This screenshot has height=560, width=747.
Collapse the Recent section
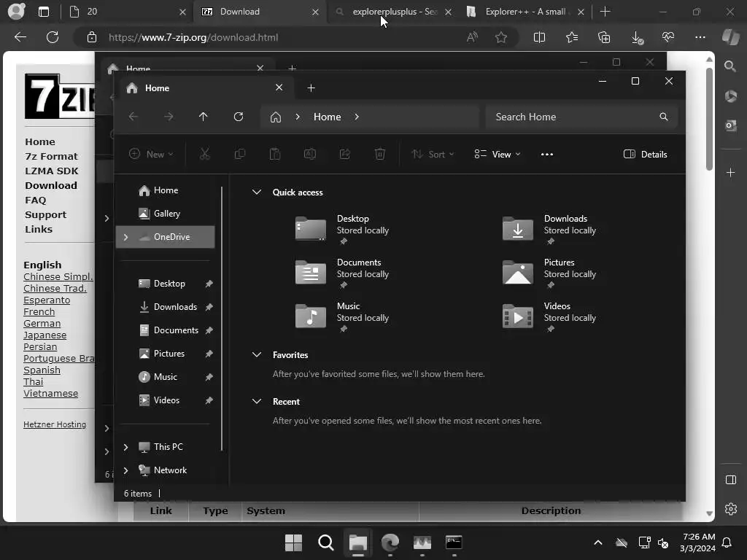click(257, 402)
